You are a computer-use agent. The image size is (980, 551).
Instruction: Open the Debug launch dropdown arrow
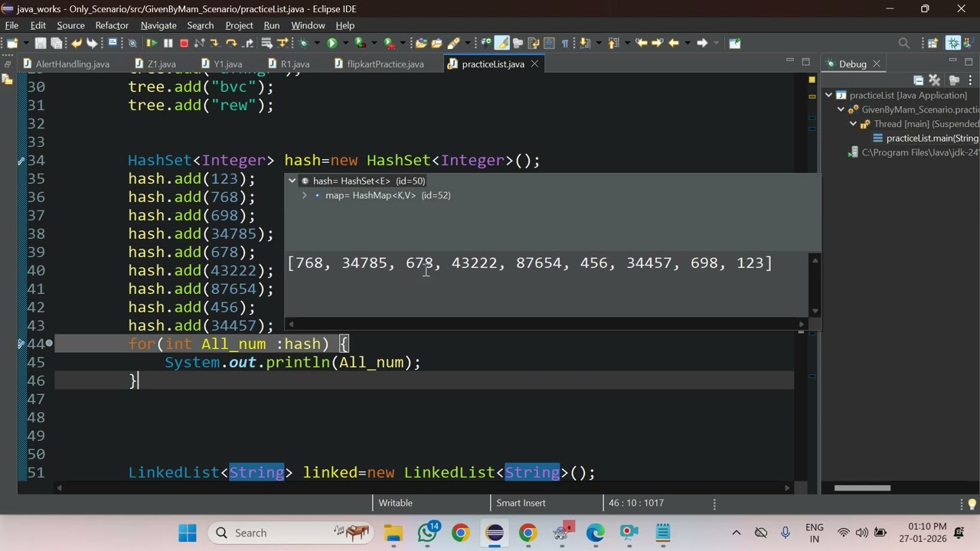pos(317,43)
